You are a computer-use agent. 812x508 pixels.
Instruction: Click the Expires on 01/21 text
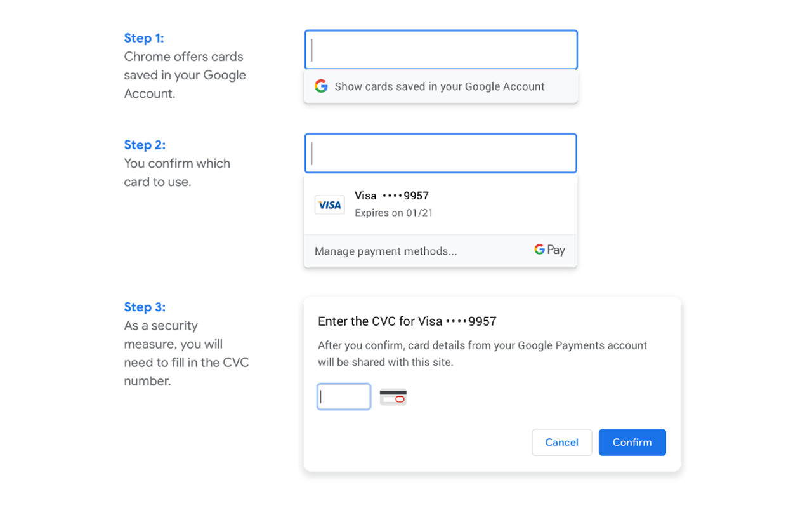pyautogui.click(x=394, y=213)
